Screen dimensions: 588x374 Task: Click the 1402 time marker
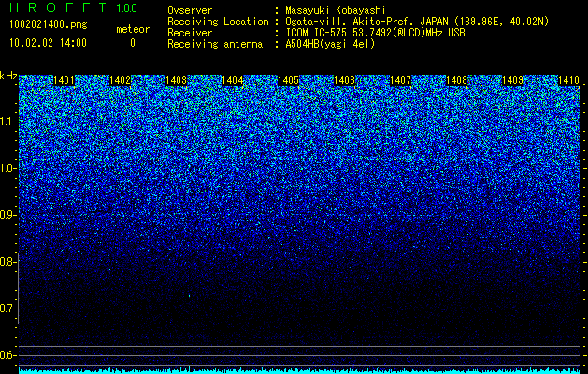tap(120, 80)
